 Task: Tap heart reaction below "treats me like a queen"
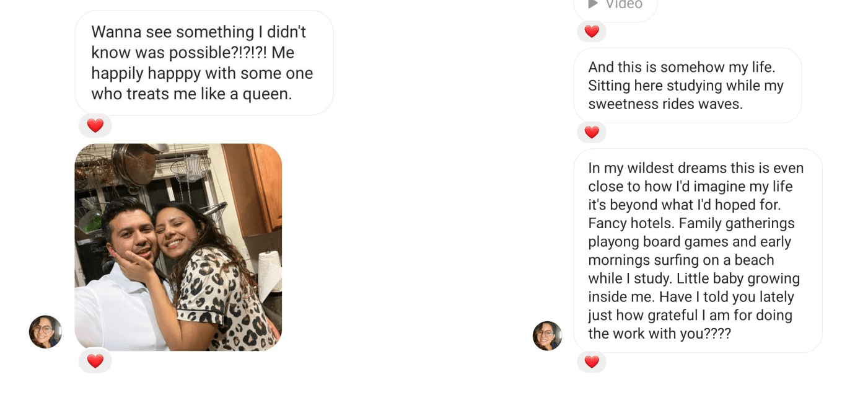coord(95,126)
